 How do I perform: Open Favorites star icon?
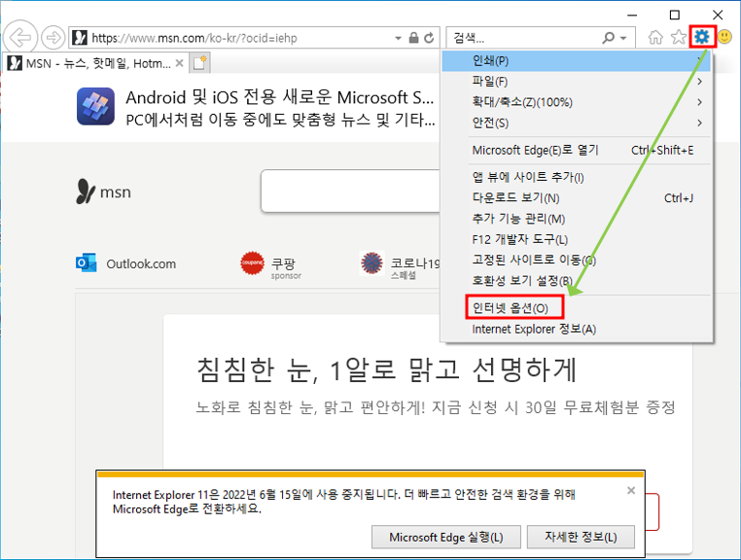pos(679,37)
